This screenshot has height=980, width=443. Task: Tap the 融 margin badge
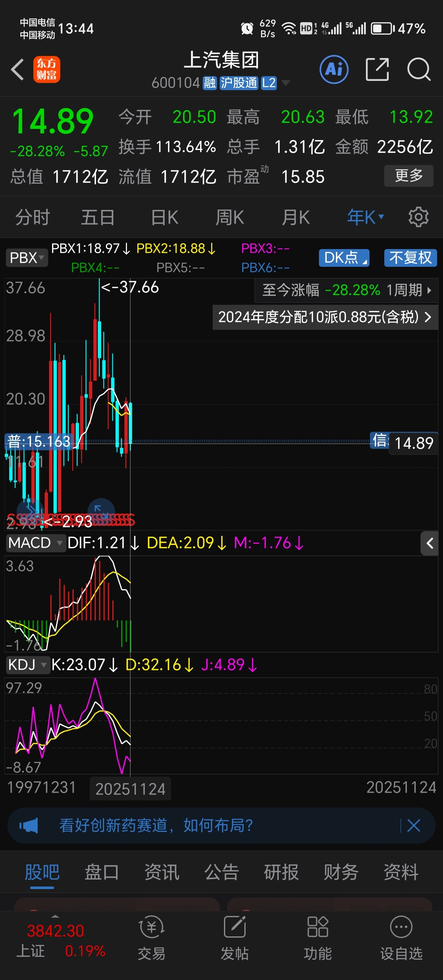[x=210, y=82]
